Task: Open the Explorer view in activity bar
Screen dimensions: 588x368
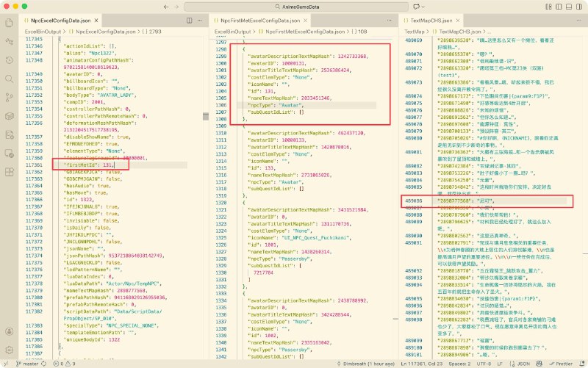Action: tap(9, 23)
